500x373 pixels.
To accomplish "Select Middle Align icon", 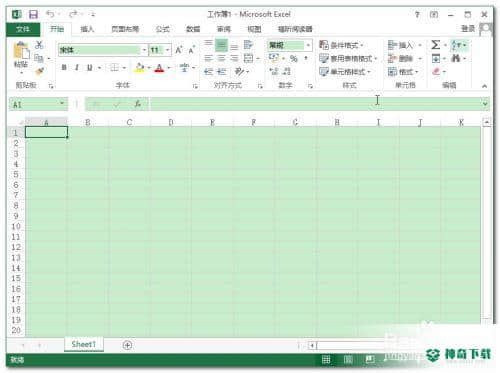I will pyautogui.click(x=221, y=45).
